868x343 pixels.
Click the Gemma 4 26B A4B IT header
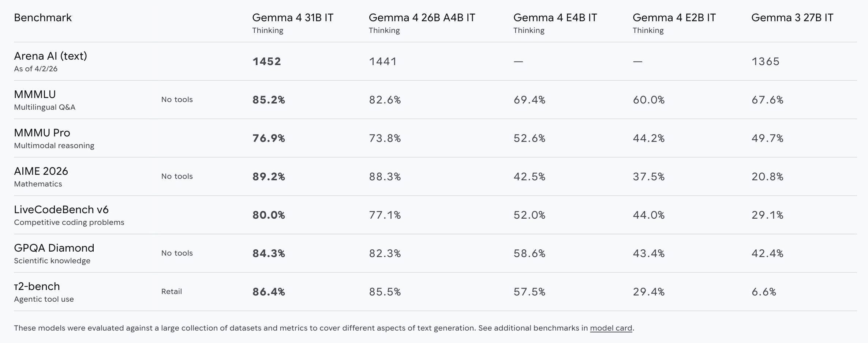click(422, 18)
